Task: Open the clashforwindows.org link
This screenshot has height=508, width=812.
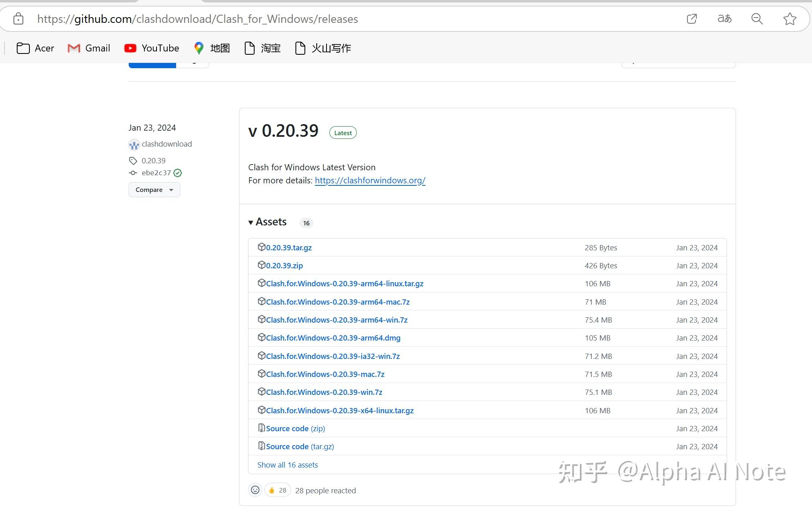Action: click(x=370, y=180)
